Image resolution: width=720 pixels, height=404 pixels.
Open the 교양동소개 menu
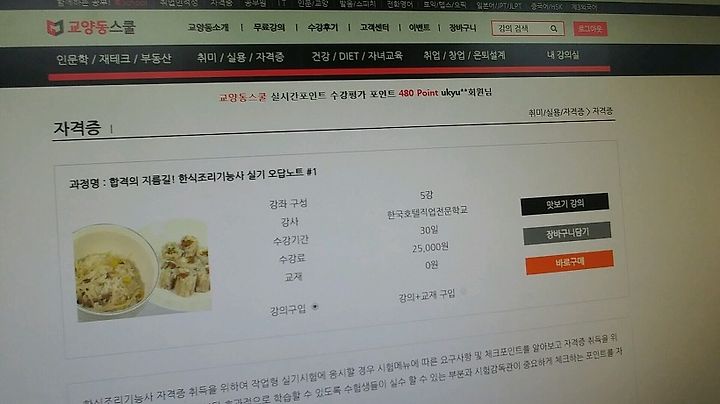click(208, 28)
